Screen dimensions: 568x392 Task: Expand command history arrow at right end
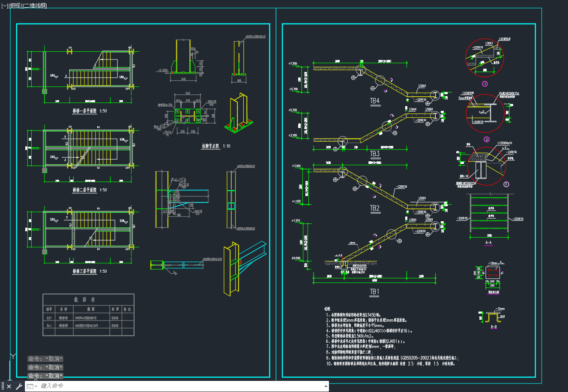(x=326, y=386)
